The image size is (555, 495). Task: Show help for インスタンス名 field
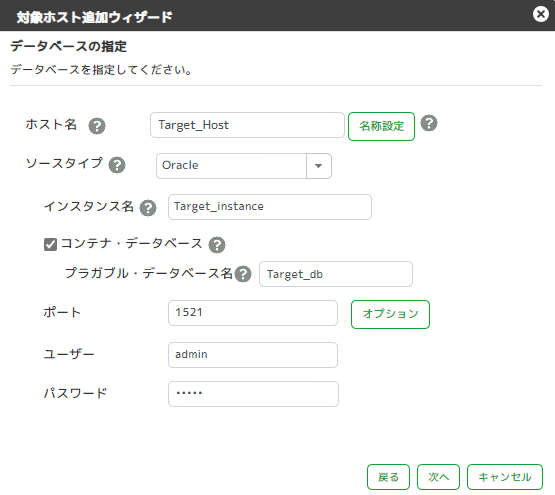148,208
